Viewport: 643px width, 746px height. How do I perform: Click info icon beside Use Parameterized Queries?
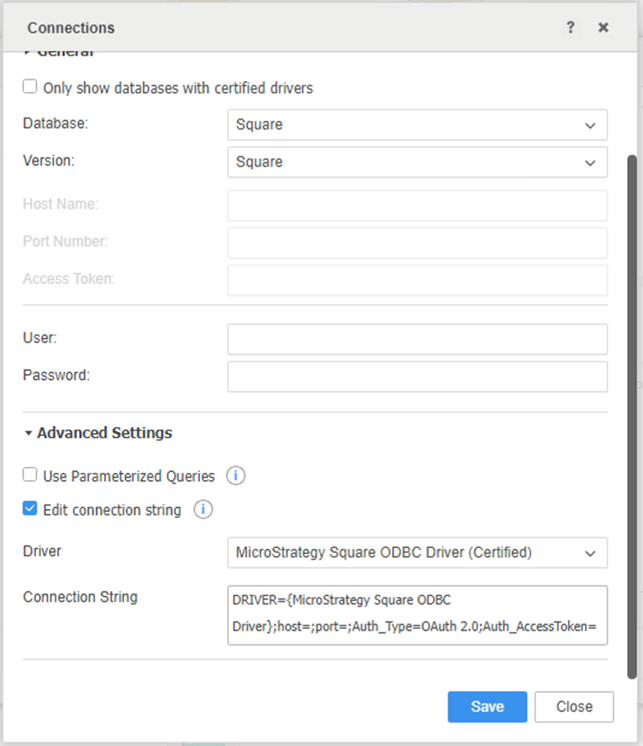(235, 476)
